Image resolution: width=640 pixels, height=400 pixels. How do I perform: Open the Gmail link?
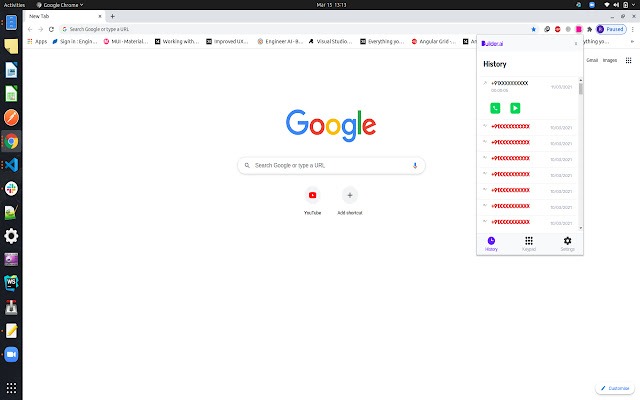(592, 60)
